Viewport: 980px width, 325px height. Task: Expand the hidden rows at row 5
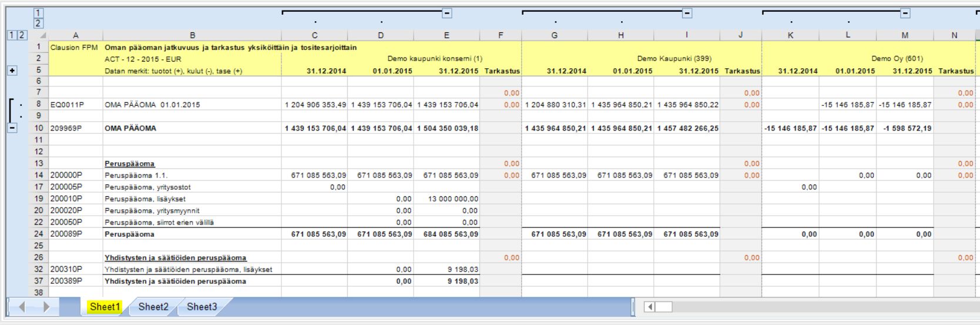click(12, 71)
